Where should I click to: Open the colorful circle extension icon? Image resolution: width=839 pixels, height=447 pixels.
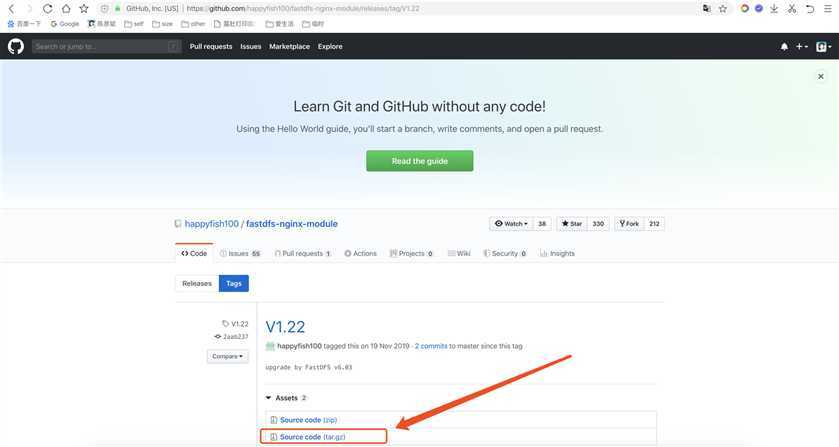[744, 9]
